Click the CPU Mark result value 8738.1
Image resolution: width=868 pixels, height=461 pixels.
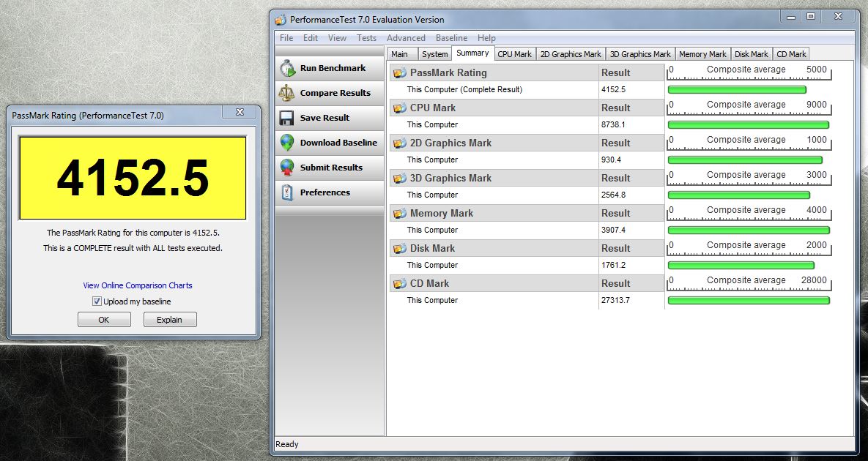(613, 125)
